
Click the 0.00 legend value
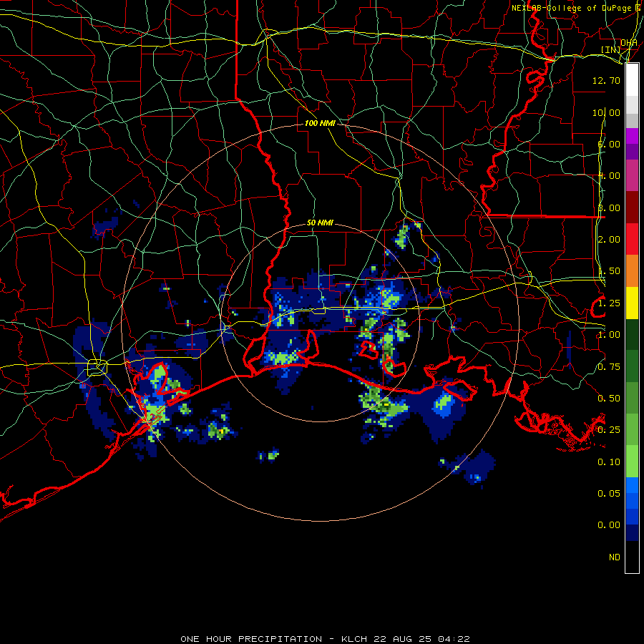coord(609,525)
